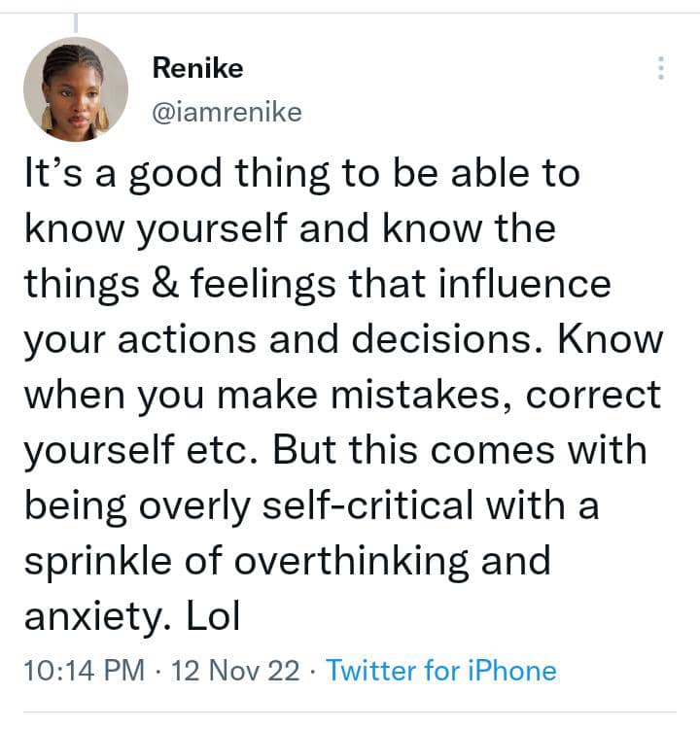Click the ampersand in "things & feelings"
Image resolution: width=700 pixels, height=730 pixels.
tap(155, 285)
